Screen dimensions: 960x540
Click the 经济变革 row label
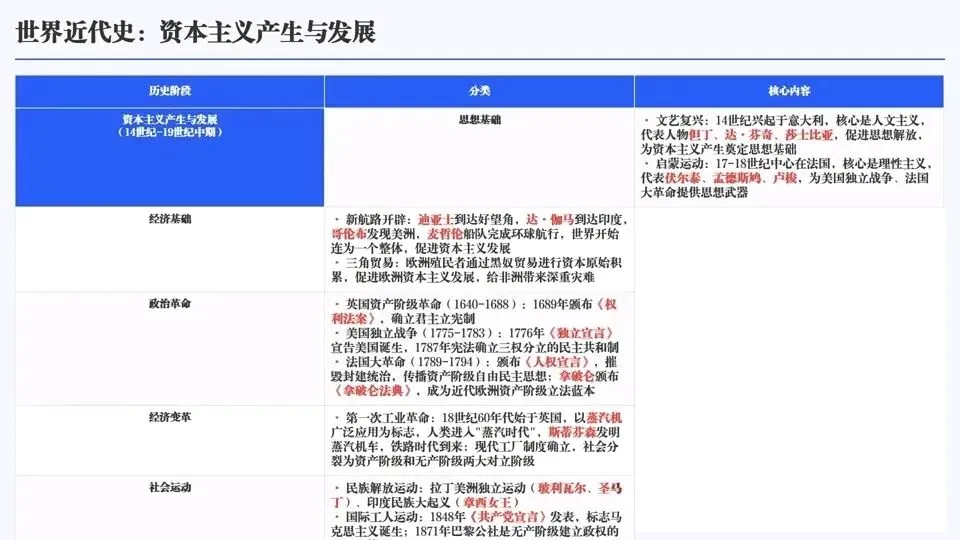click(170, 417)
